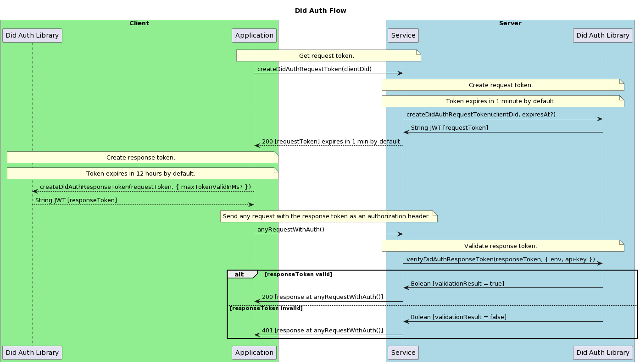Click the "Validate response token." note

click(x=503, y=246)
